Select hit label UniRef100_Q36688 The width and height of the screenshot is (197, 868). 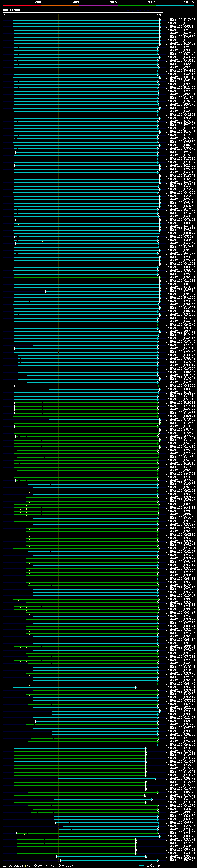tap(180, 484)
